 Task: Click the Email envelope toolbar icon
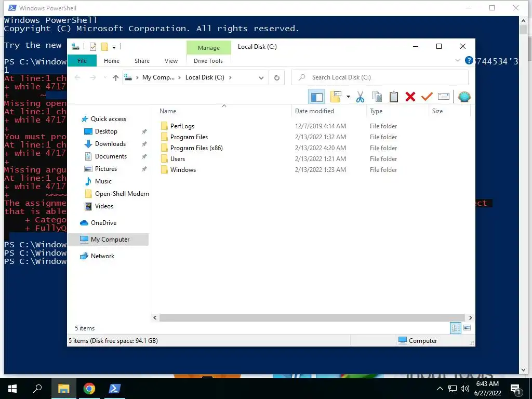coord(444,97)
